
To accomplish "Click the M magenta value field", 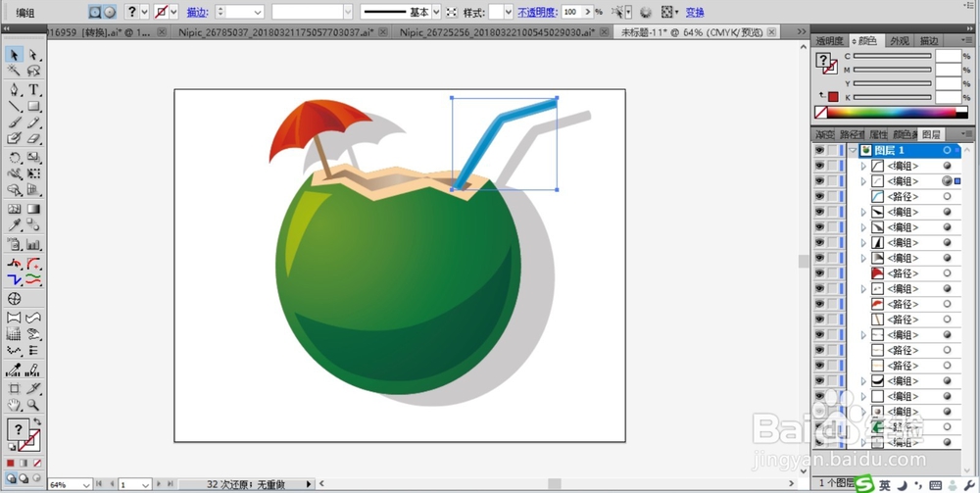I will pos(948,70).
